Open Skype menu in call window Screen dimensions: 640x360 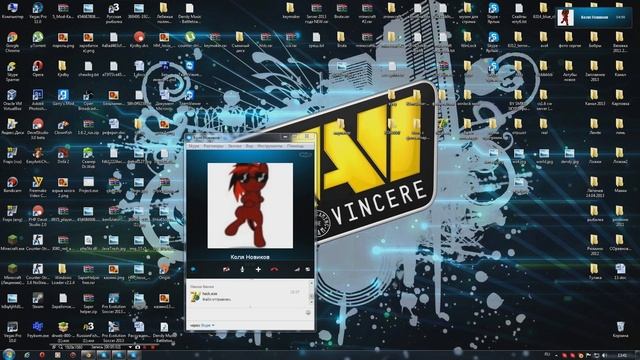(194, 146)
